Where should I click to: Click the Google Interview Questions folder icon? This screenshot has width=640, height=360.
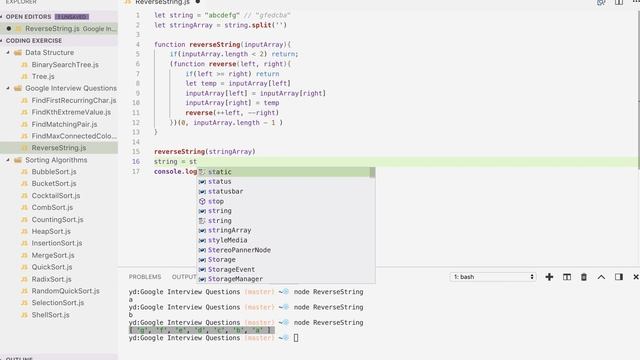click(x=18, y=88)
